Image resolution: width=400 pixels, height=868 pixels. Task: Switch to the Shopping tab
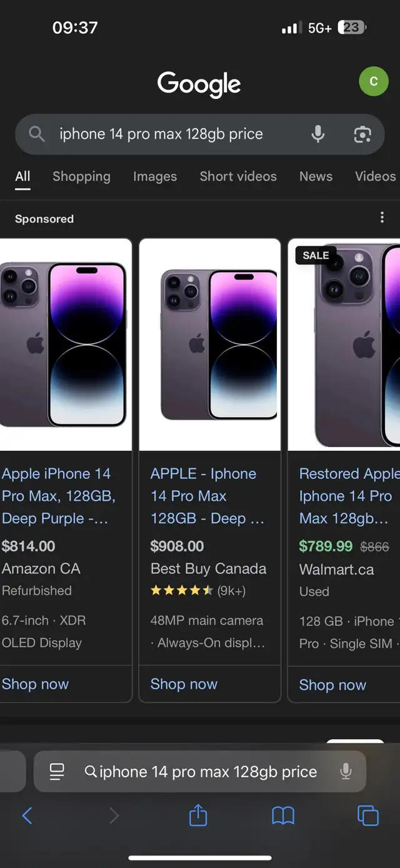(x=81, y=176)
